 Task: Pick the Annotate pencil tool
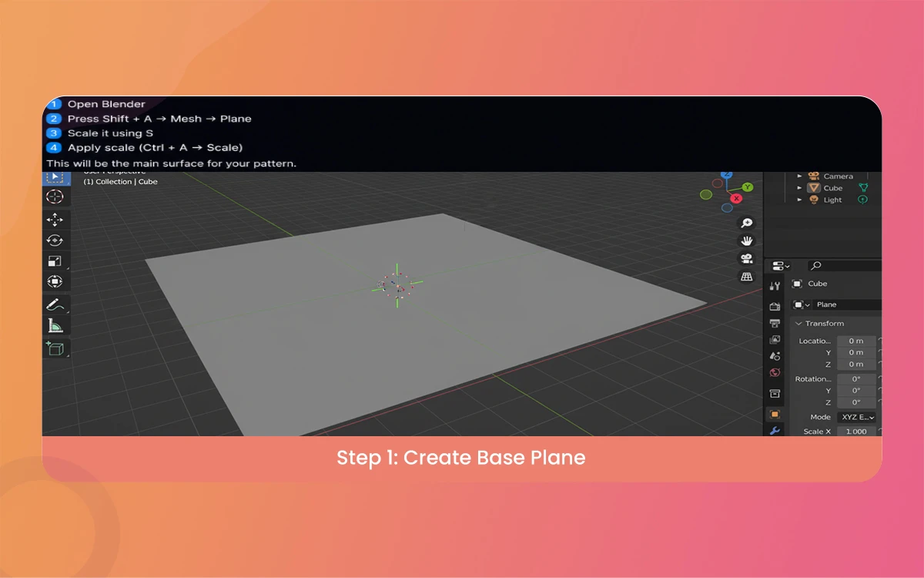click(x=55, y=304)
